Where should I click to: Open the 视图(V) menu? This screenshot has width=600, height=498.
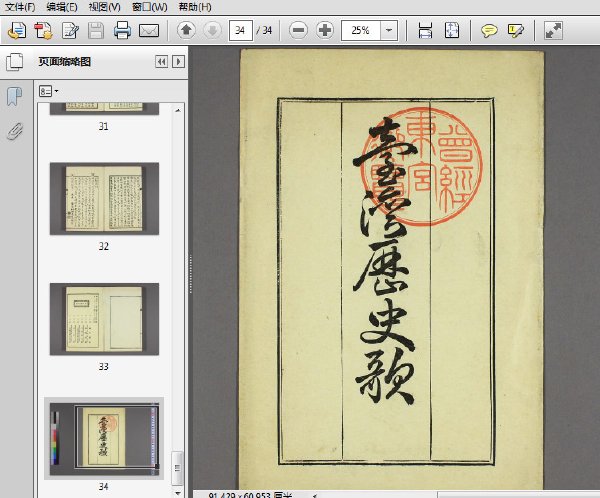104,7
